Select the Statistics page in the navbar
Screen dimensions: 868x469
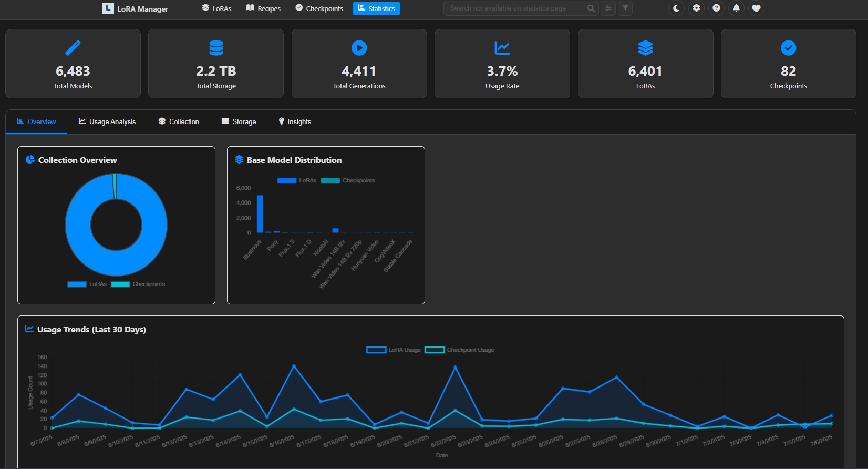click(x=376, y=8)
